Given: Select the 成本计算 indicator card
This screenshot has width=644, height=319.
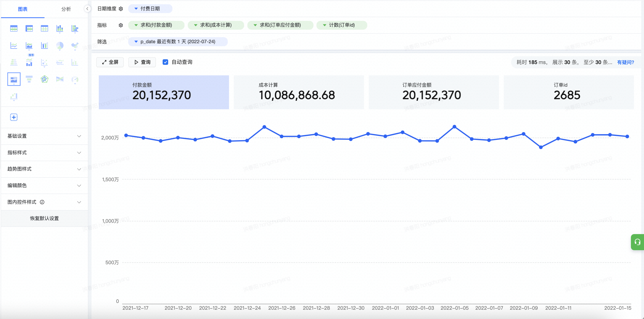Looking at the screenshot, I should (299, 92).
